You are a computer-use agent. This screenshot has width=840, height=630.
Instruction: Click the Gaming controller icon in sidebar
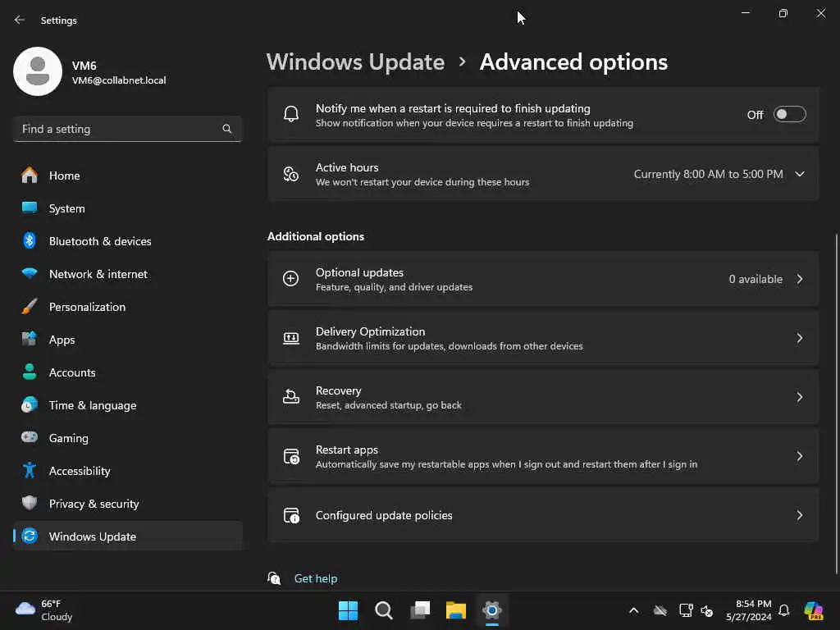30,437
